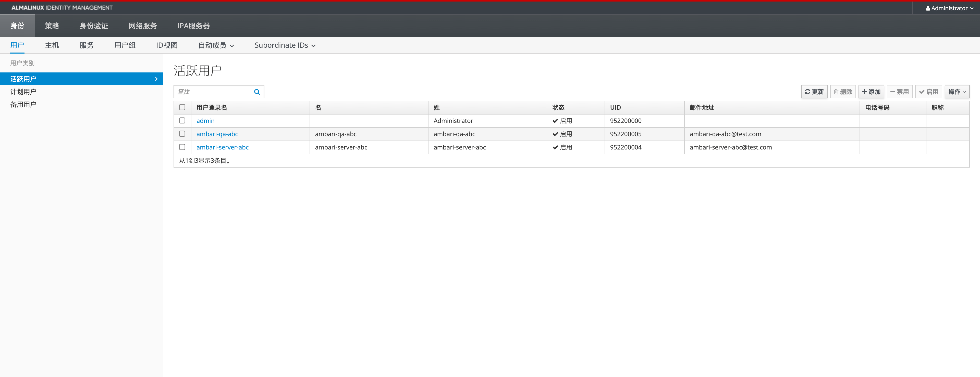Viewport: 980px width, 377px height.
Task: Click the Add (添加) plus button
Action: (x=871, y=92)
